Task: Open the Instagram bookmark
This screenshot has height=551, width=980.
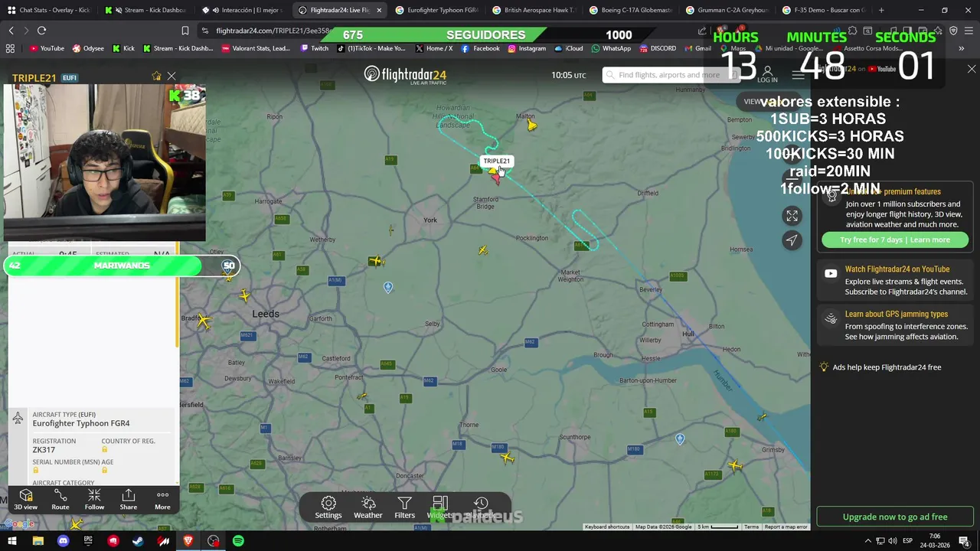Action: (x=528, y=48)
